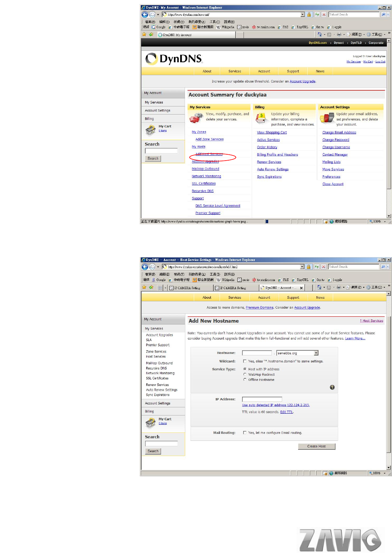Image resolution: width=392 pixels, height=558 pixels.
Task: Click My Cart basket in Host Service Settings window
Action: (x=150, y=423)
